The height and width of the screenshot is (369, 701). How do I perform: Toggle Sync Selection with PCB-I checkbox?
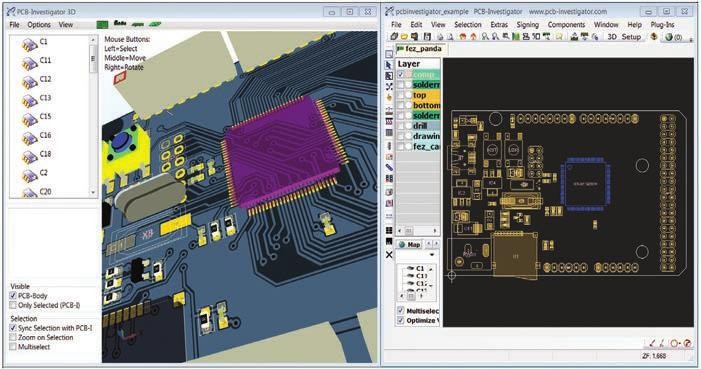[x=13, y=328]
